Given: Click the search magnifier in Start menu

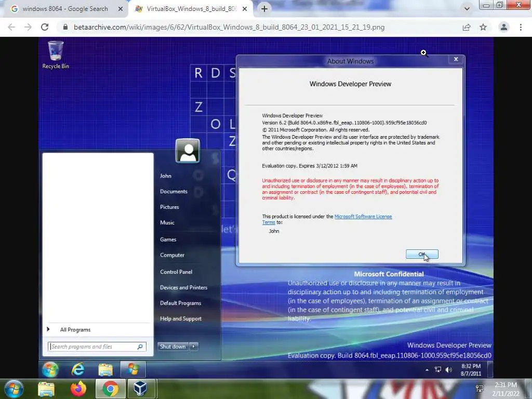Looking at the screenshot, I should point(140,347).
